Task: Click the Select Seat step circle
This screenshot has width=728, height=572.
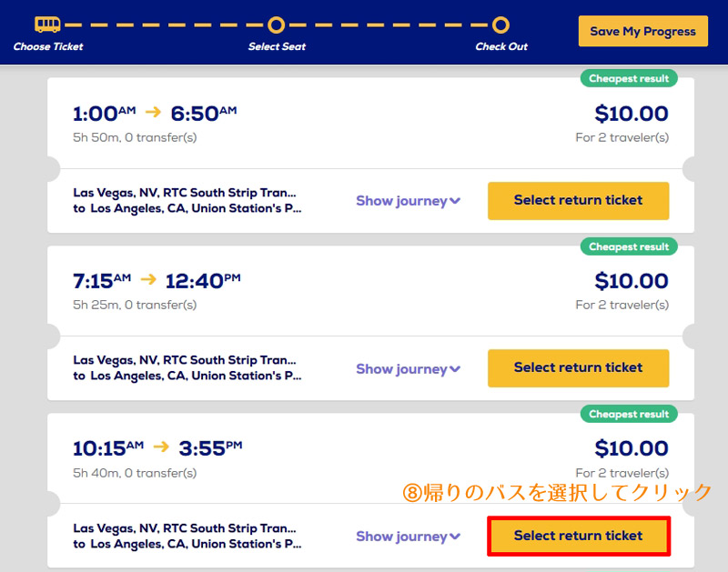Action: click(x=277, y=25)
